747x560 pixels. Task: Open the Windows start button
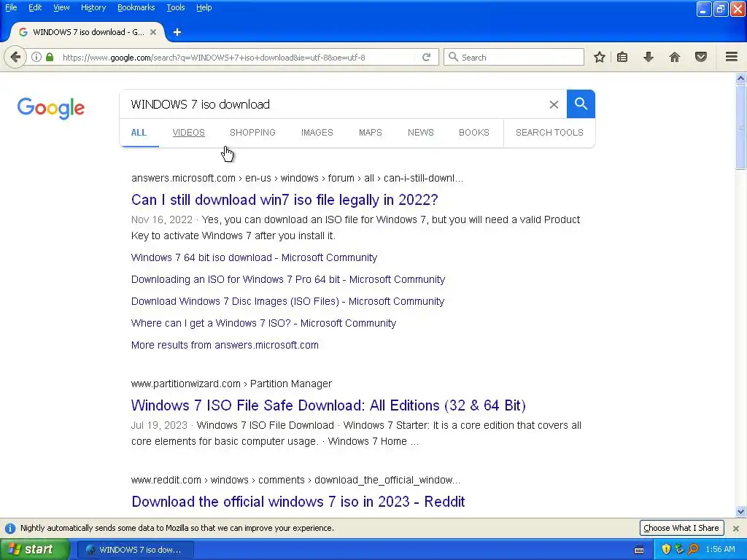pyautogui.click(x=34, y=549)
